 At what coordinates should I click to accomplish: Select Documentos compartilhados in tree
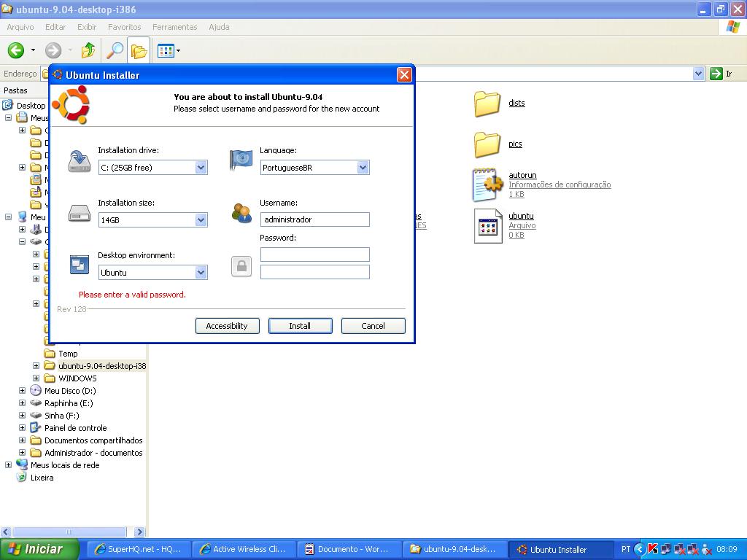93,440
